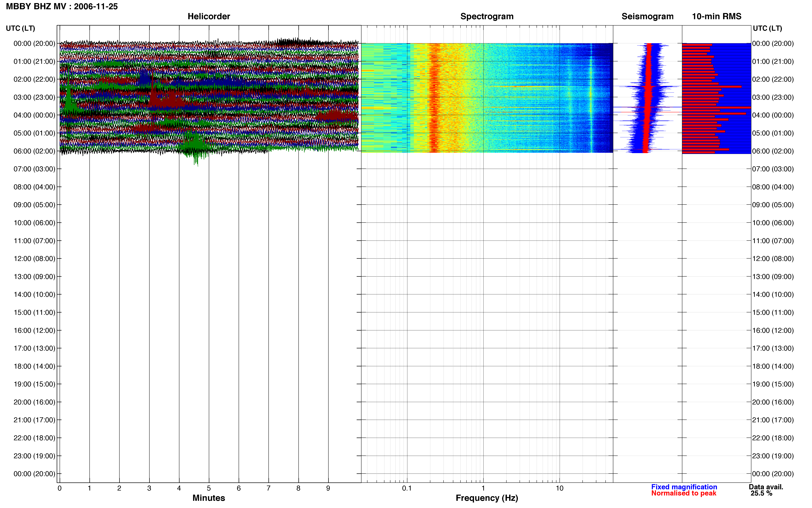Click the '1' frequency tick label
The height and width of the screenshot is (508, 812).
pos(483,488)
